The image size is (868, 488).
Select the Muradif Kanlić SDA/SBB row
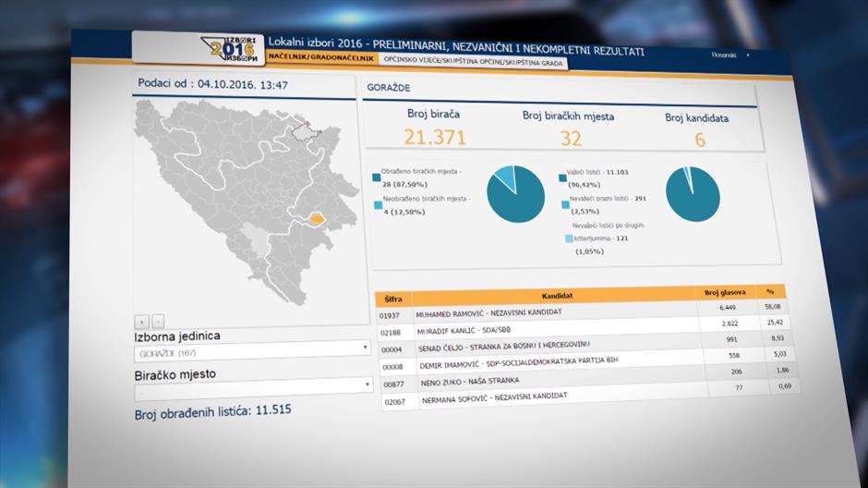[552, 330]
